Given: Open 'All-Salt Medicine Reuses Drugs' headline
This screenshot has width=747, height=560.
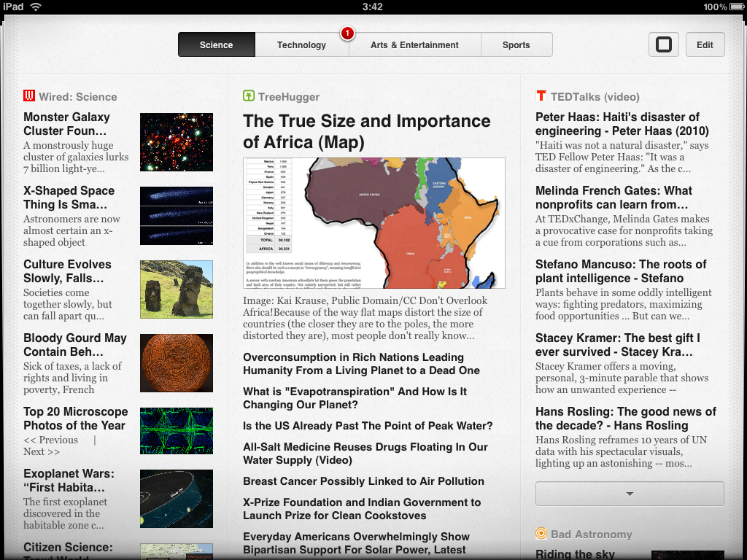Looking at the screenshot, I should tap(365, 454).
